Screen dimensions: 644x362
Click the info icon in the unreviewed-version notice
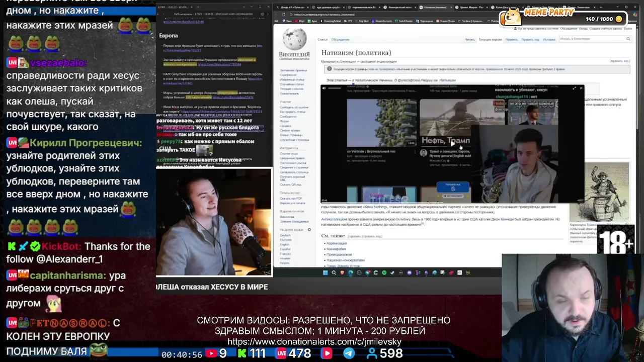pyautogui.click(x=329, y=69)
